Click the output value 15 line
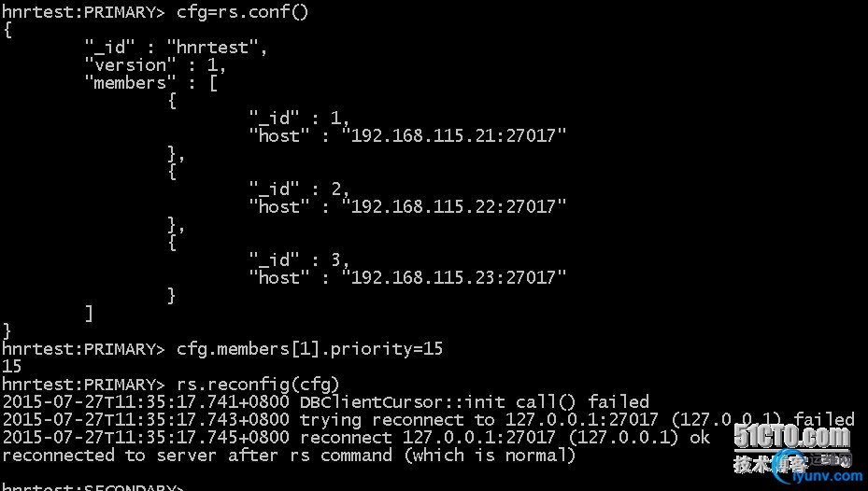 pos(11,366)
